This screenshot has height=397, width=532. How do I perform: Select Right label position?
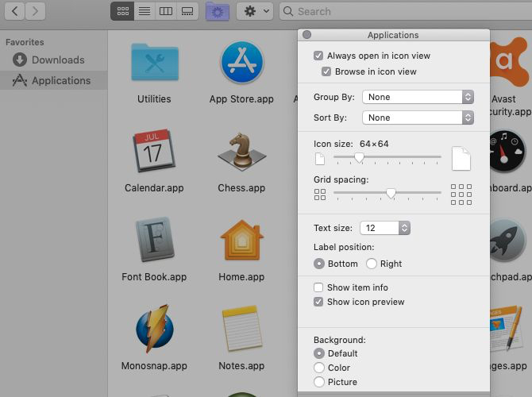pyautogui.click(x=372, y=264)
